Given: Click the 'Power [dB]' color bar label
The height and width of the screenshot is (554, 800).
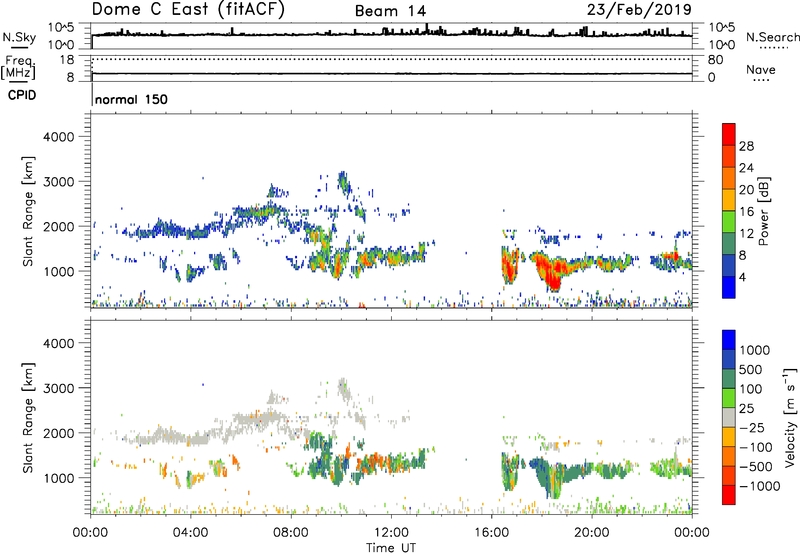Looking at the screenshot, I should point(764,211).
